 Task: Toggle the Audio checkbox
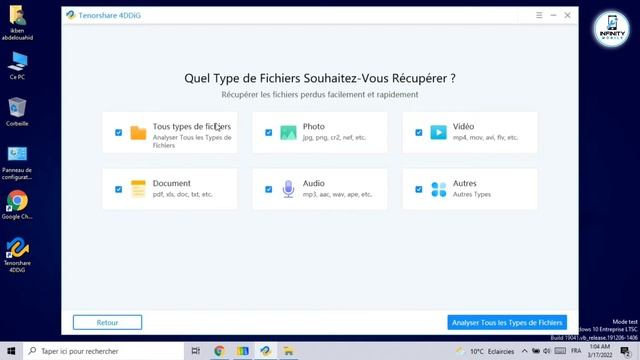click(x=269, y=189)
